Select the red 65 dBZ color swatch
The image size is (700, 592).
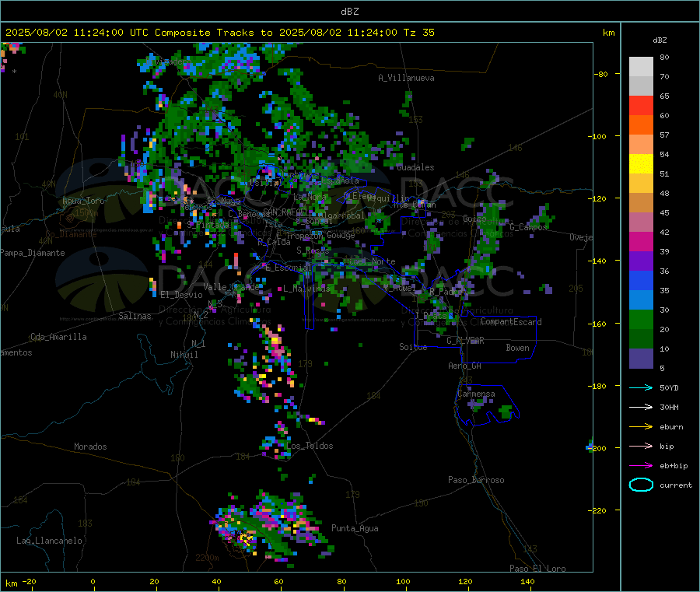tap(641, 105)
